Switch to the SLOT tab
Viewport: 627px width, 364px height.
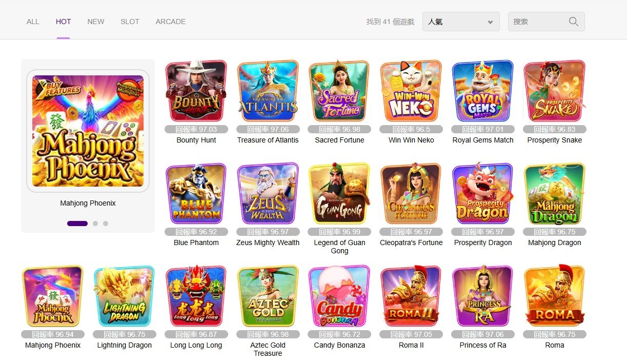point(130,22)
